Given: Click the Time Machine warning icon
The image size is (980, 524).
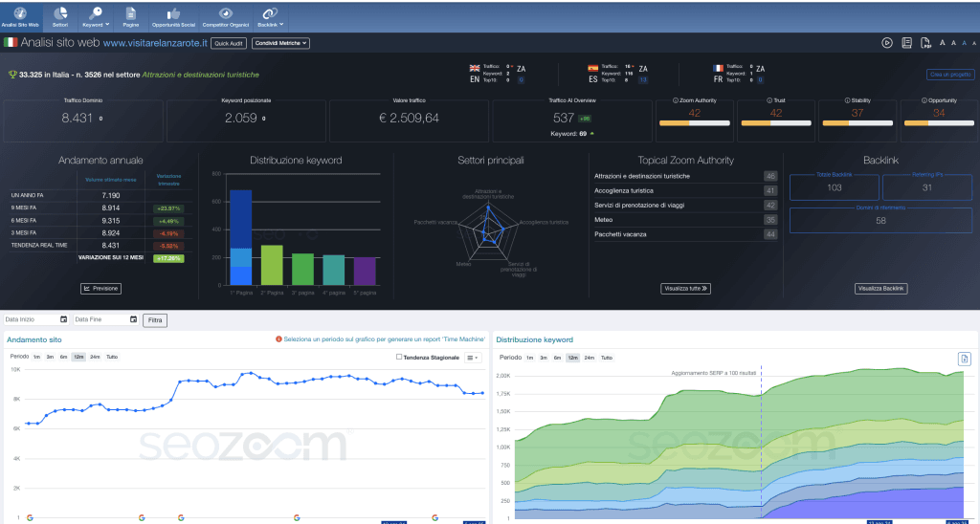Looking at the screenshot, I should click(x=278, y=339).
